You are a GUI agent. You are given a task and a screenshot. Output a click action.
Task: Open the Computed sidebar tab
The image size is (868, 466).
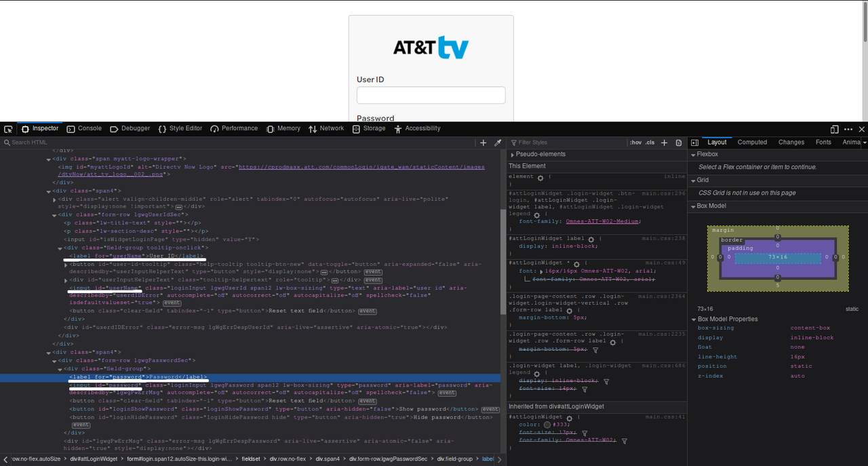tap(752, 142)
